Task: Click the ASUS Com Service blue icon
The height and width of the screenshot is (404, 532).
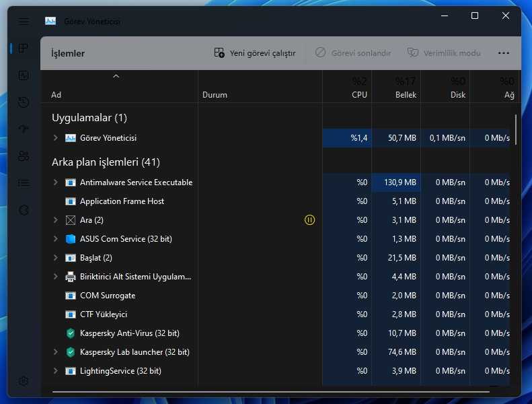Action: click(71, 239)
